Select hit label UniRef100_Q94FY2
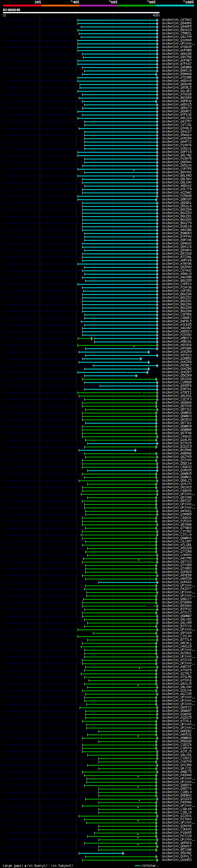 click(x=177, y=142)
